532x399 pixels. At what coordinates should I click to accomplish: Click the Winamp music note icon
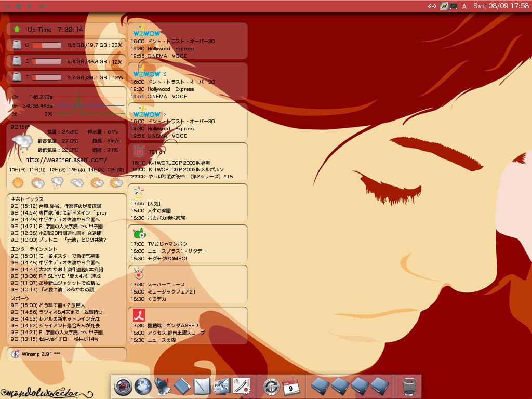click(15, 354)
